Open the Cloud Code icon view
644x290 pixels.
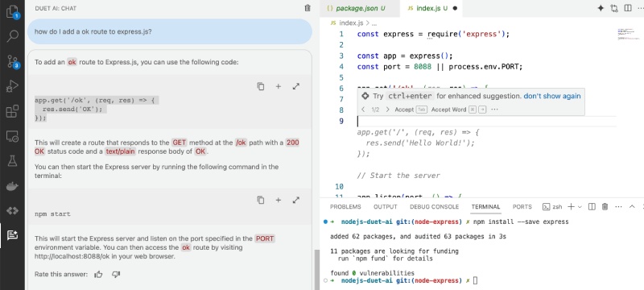(x=12, y=211)
